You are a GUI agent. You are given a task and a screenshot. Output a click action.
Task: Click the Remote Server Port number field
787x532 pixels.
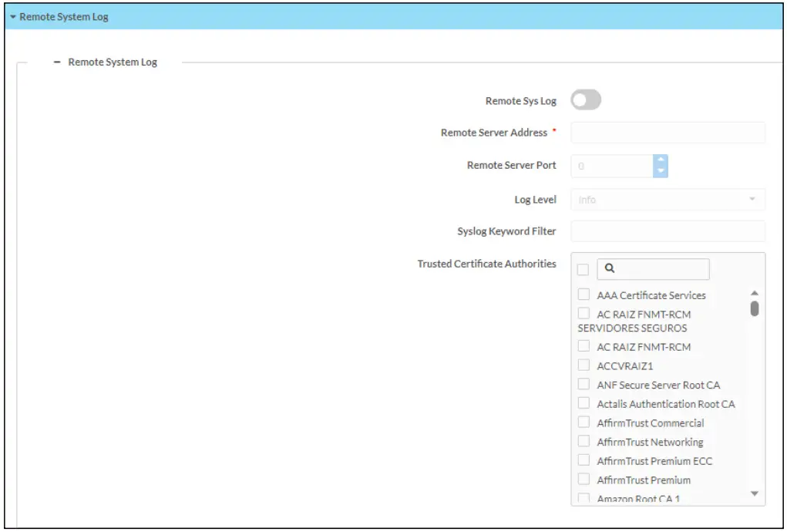(x=612, y=166)
